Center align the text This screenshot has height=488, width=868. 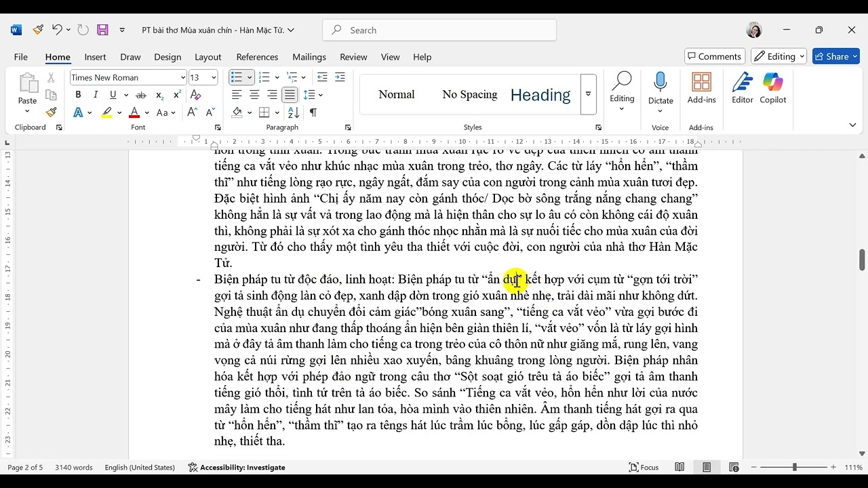click(254, 95)
